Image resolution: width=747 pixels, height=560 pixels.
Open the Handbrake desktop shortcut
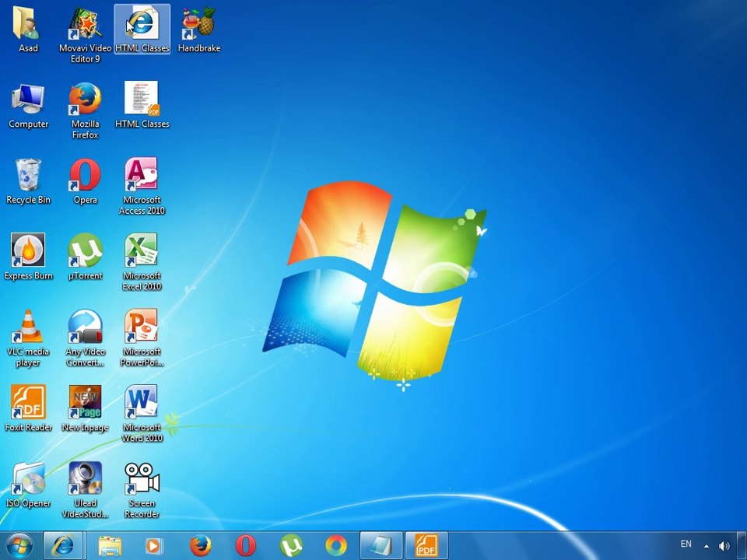(x=198, y=29)
